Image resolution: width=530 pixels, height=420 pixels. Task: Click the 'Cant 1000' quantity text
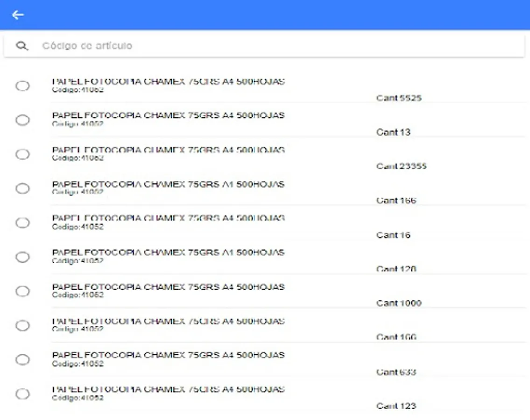pos(399,303)
